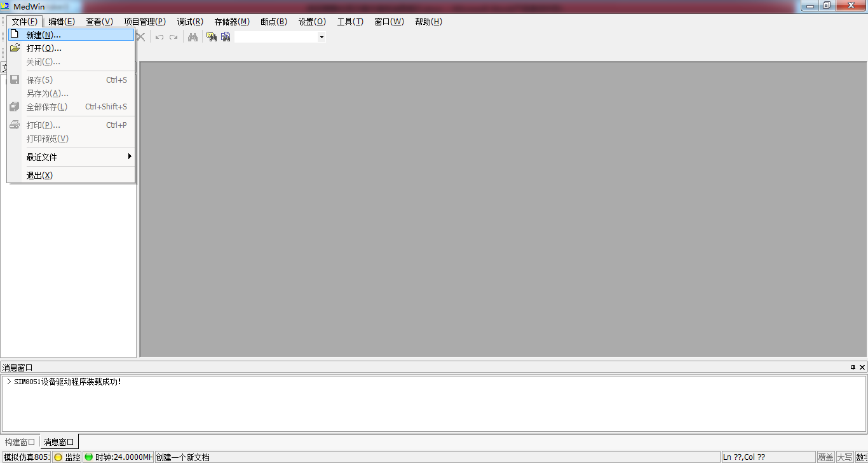Click the redo arrow icon
The height and width of the screenshot is (463, 868).
click(x=173, y=37)
